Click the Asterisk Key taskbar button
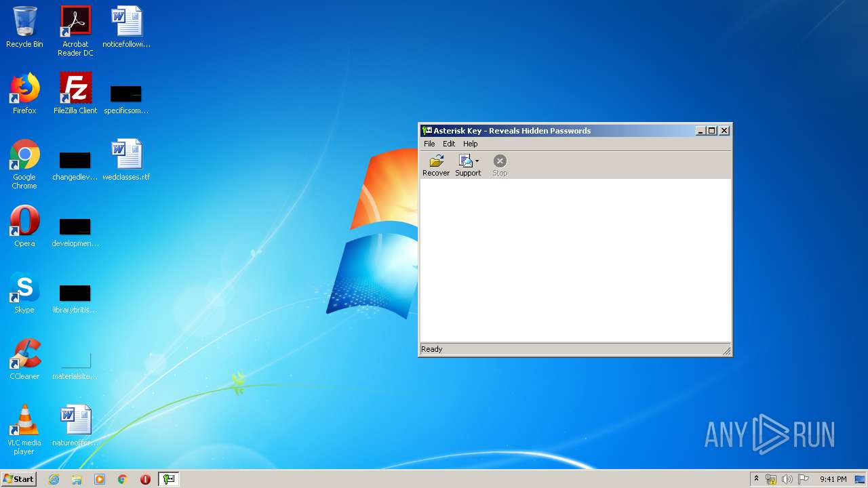This screenshot has height=488, width=868. (x=168, y=479)
